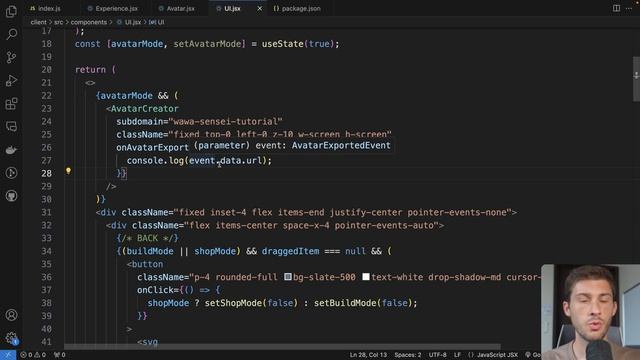This screenshot has height=360, width=640.
Task: Click the BACK comment on line 33
Action: (x=147, y=238)
